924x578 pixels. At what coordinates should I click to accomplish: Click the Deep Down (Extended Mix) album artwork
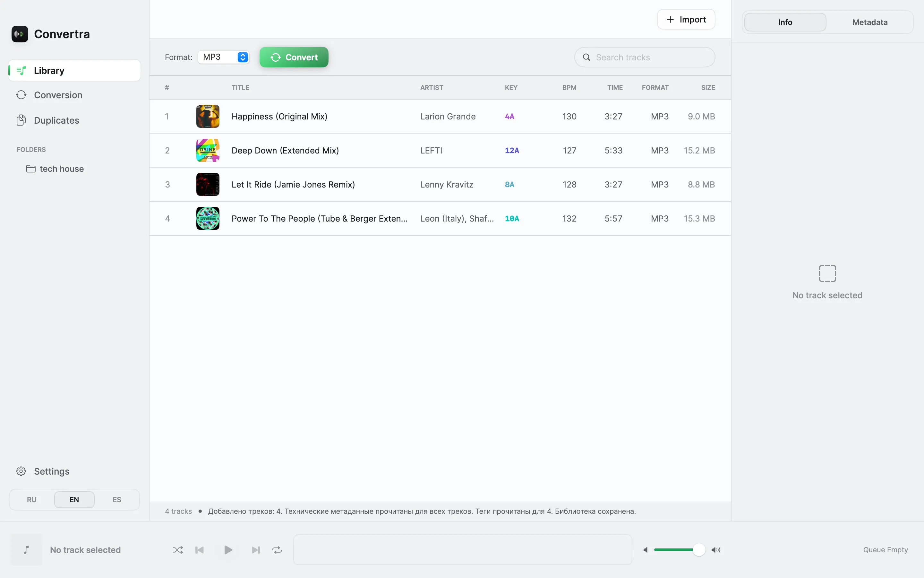(208, 150)
